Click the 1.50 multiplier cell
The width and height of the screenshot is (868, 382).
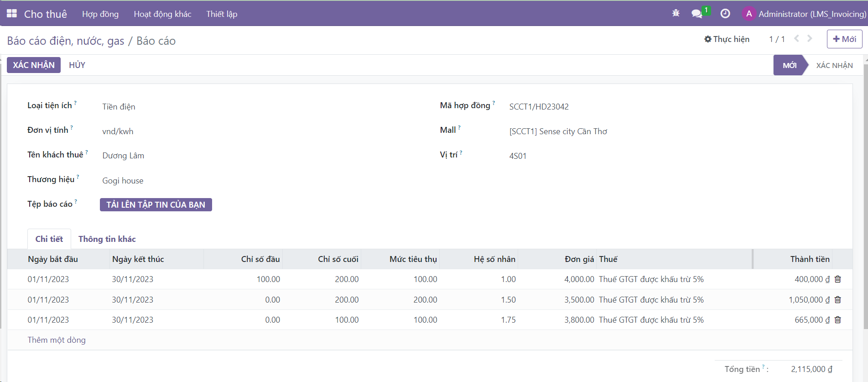tap(509, 300)
